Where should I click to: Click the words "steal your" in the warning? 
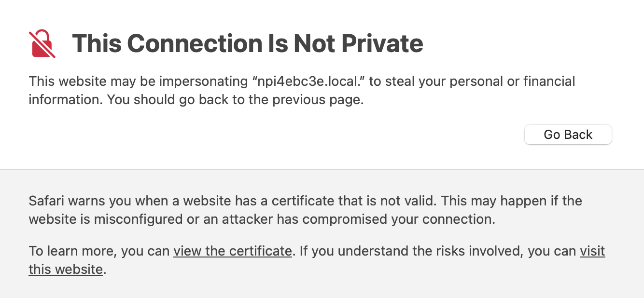pos(417,81)
